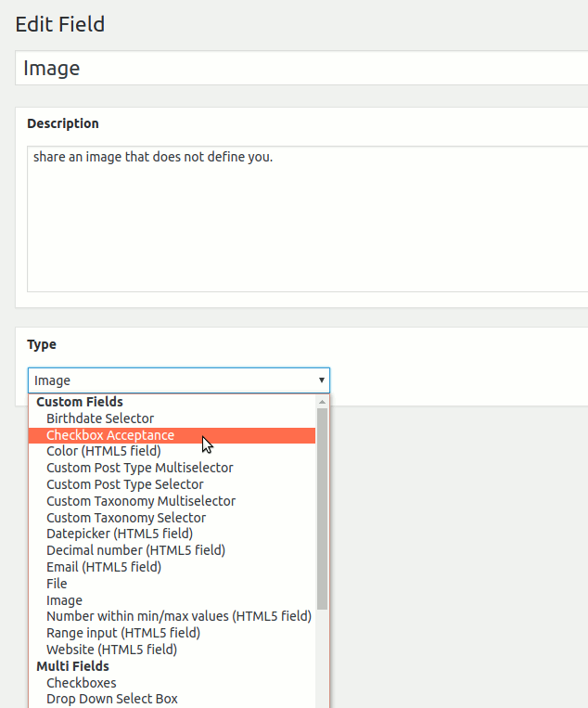This screenshot has width=588, height=708.
Task: Click the Type dropdown arrow
Action: pyautogui.click(x=321, y=380)
